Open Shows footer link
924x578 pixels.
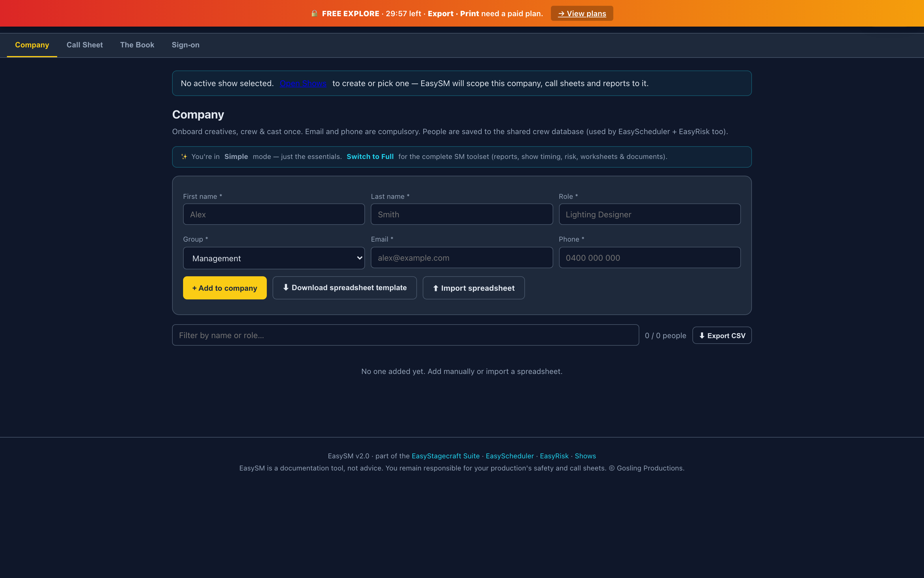585,456
